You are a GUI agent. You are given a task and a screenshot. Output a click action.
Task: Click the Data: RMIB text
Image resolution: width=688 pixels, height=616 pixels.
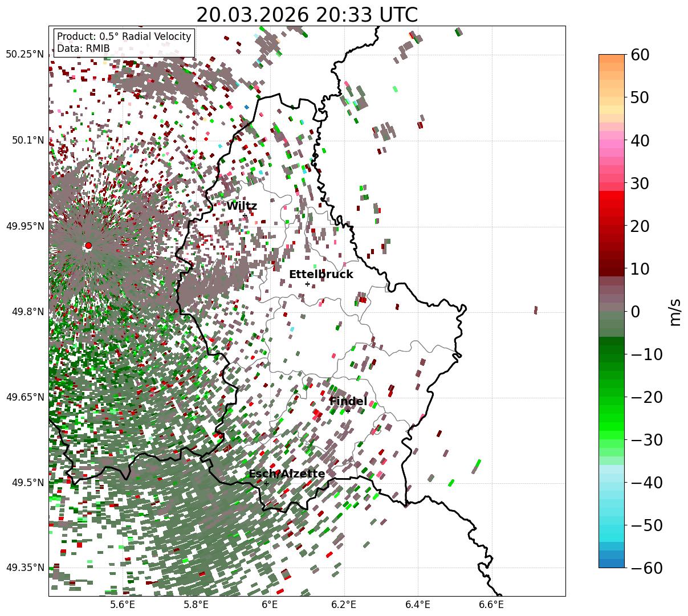83,48
